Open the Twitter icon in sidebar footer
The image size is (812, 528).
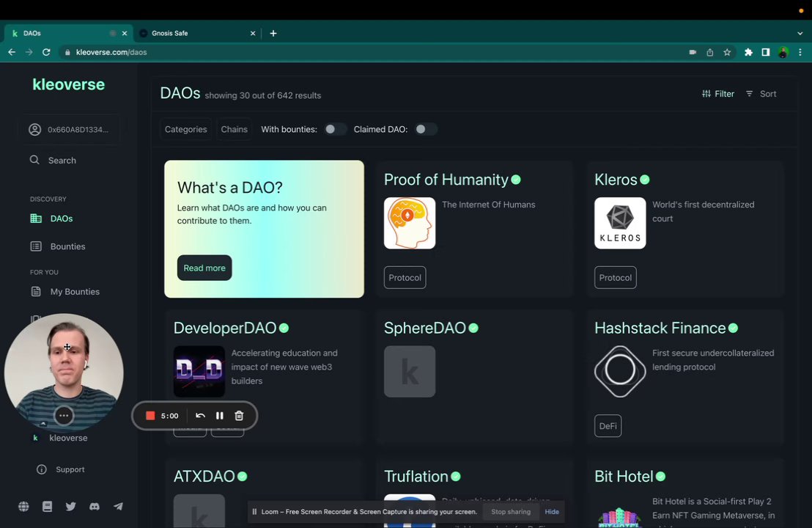point(71,507)
